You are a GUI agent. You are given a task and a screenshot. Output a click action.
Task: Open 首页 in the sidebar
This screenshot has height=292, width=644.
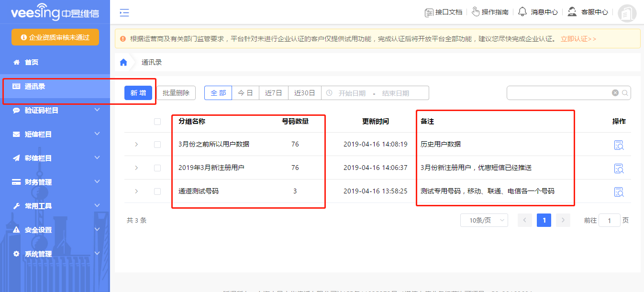[x=55, y=62]
